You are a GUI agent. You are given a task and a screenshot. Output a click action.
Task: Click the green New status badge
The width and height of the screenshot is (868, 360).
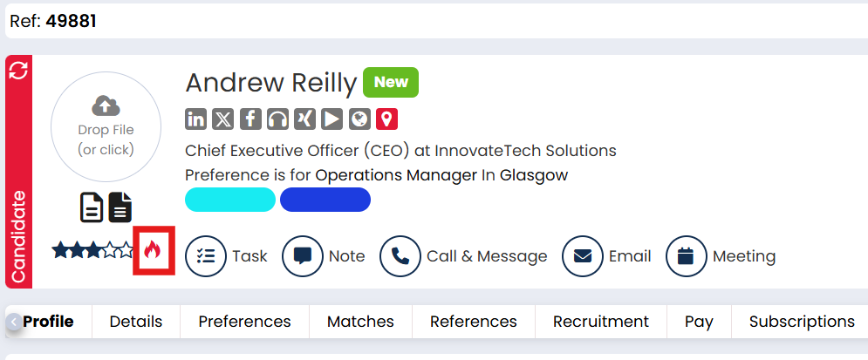coord(391,82)
